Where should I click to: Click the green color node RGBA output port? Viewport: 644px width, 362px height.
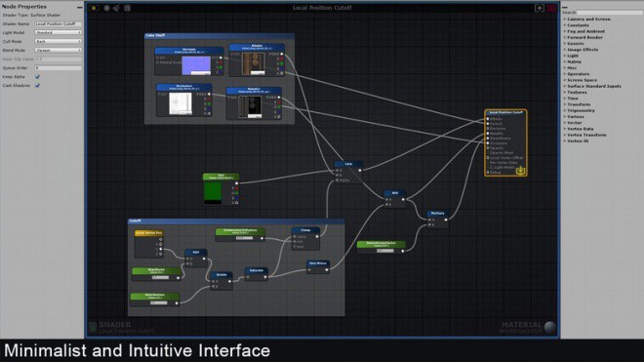pos(236,183)
